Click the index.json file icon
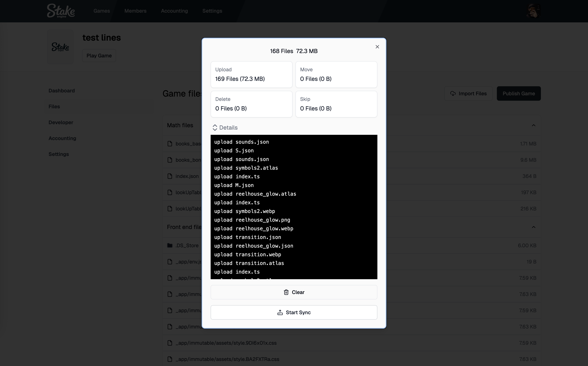The height and width of the screenshot is (366, 588). [x=170, y=176]
